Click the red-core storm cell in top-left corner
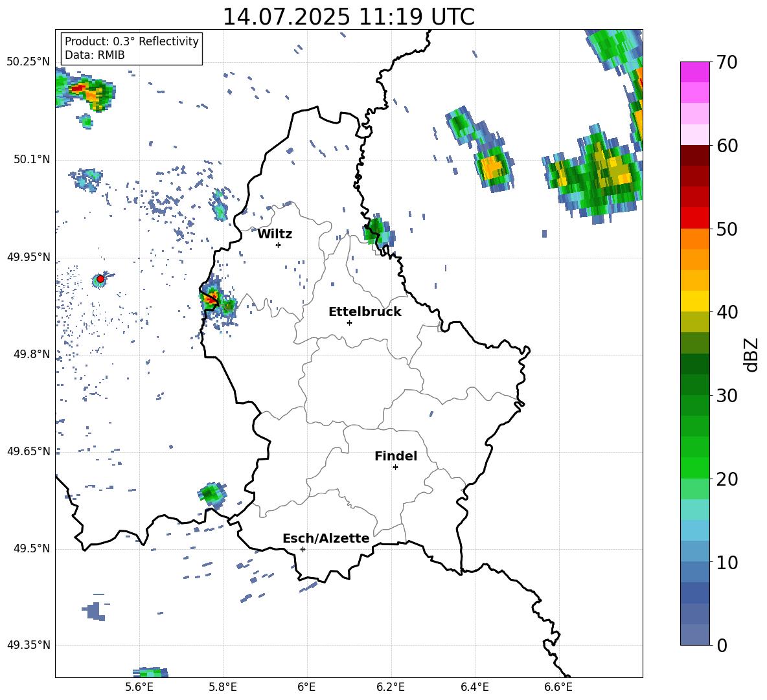 point(85,91)
